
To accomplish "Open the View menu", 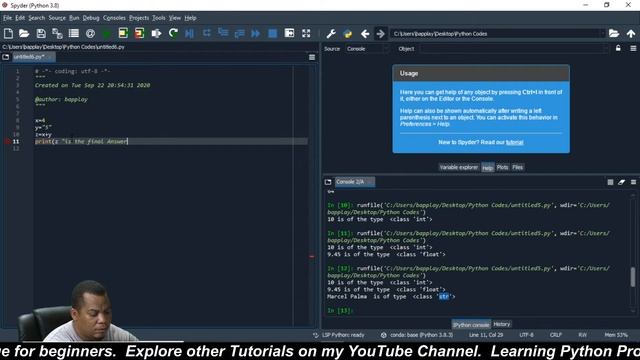I will (x=175, y=18).
